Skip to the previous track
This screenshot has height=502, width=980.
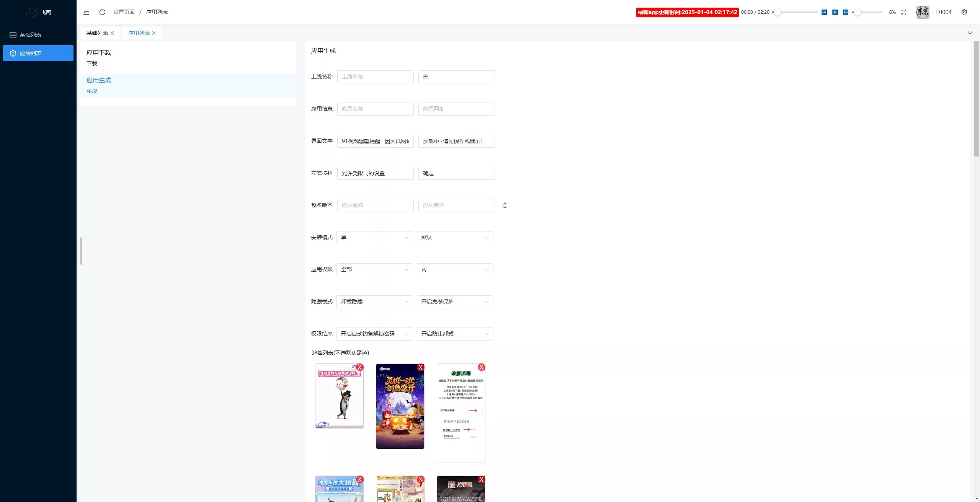click(x=824, y=12)
